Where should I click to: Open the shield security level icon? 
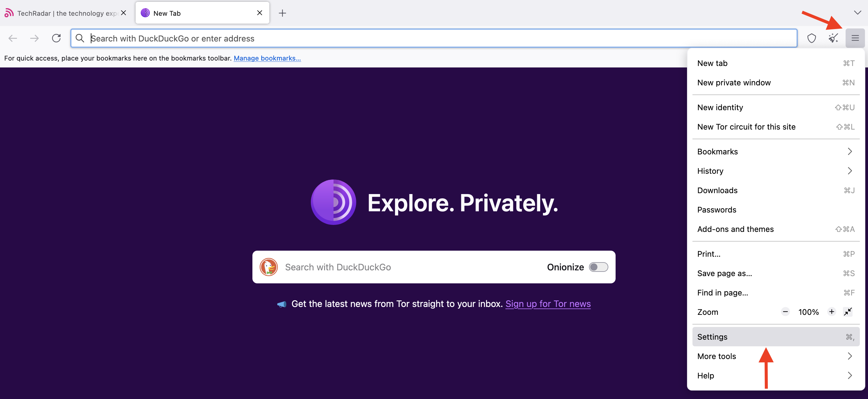(x=811, y=38)
